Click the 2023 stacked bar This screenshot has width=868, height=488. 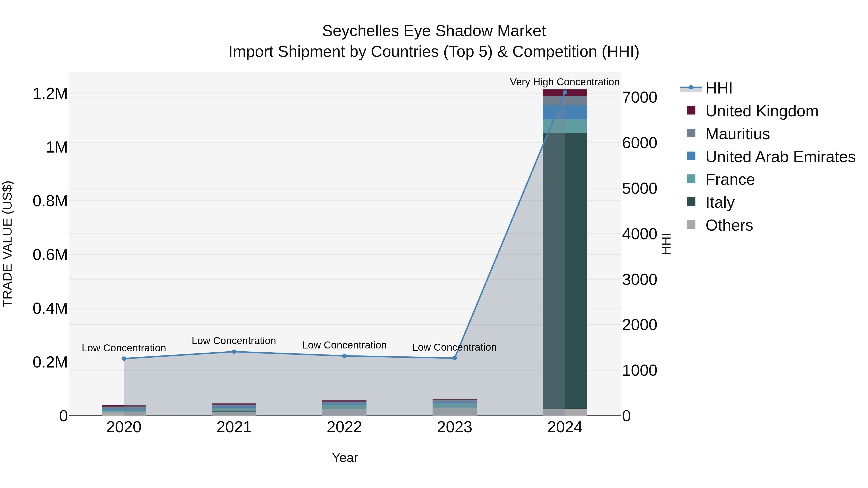(x=454, y=408)
